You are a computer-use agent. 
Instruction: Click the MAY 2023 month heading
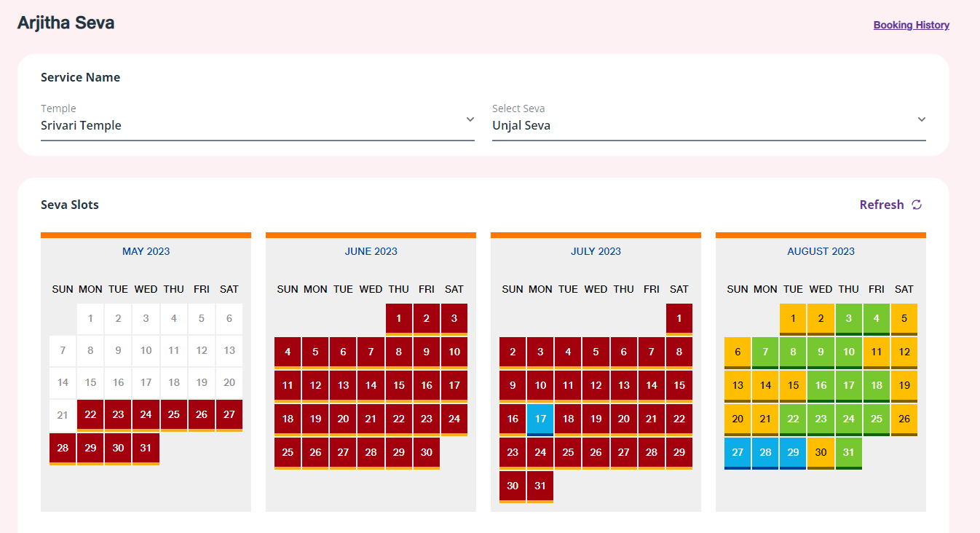(x=146, y=251)
